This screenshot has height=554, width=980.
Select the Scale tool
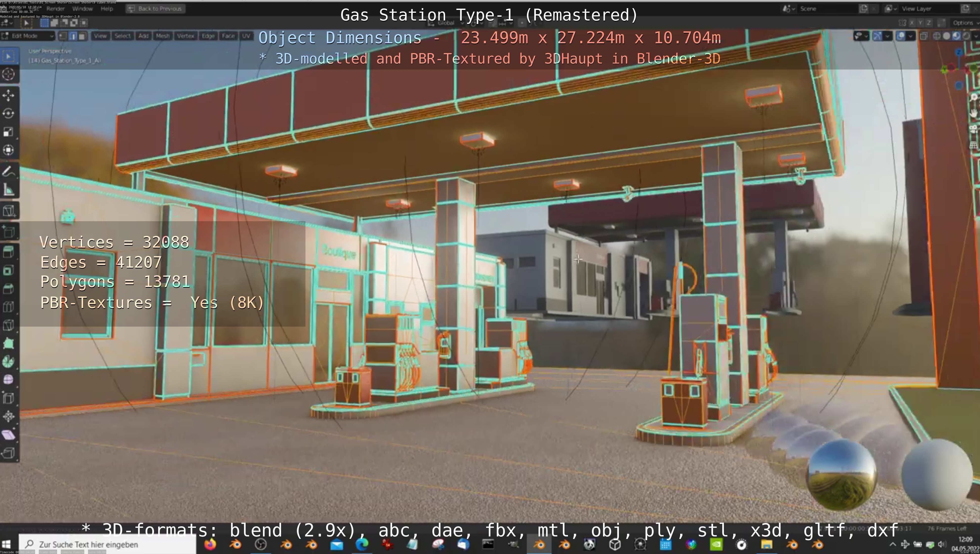(8, 132)
